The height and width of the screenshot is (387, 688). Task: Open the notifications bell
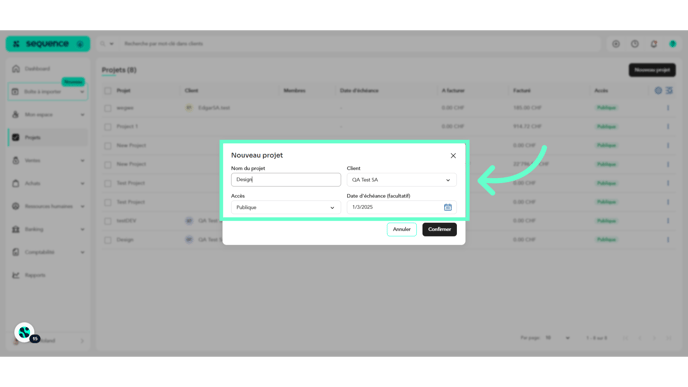[654, 44]
